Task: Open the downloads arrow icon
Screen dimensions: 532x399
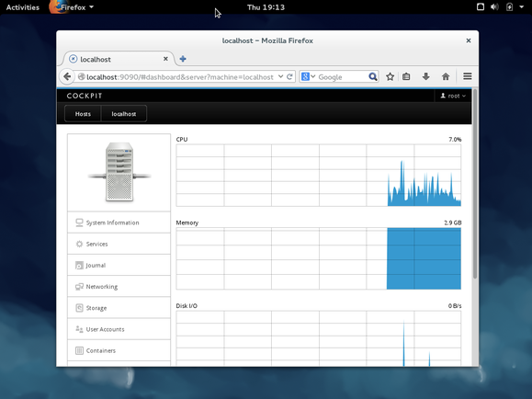Action: pyautogui.click(x=425, y=76)
